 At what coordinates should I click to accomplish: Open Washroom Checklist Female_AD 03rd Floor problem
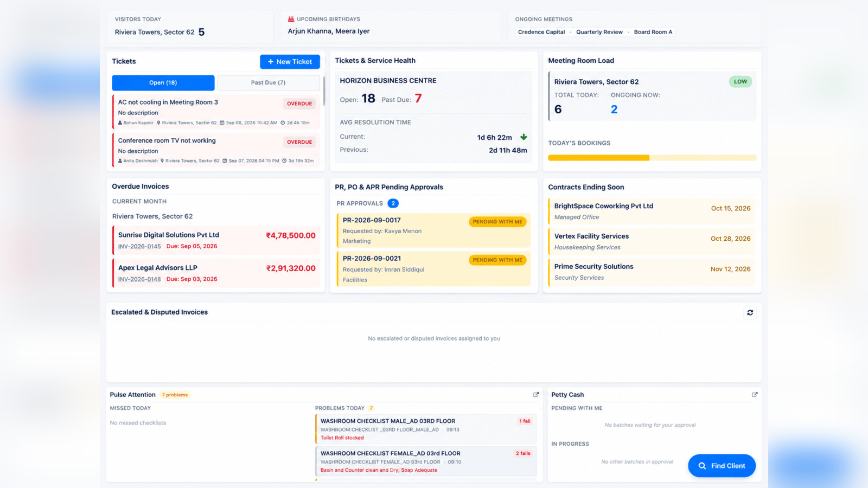click(x=426, y=461)
